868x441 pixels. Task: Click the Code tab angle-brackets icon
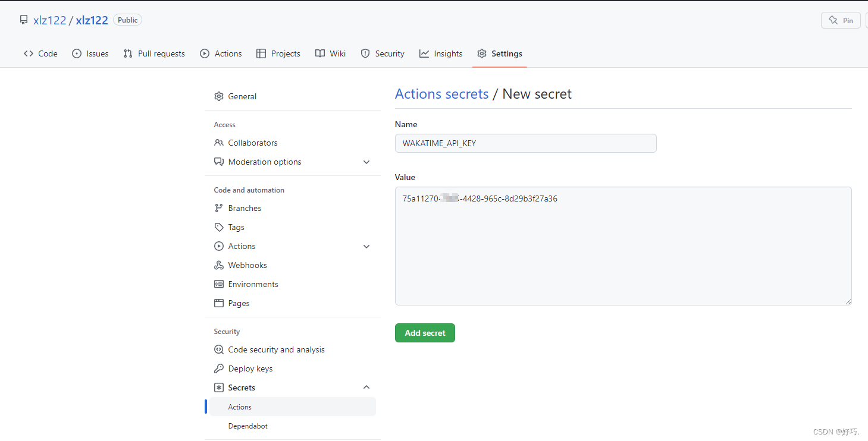(29, 53)
